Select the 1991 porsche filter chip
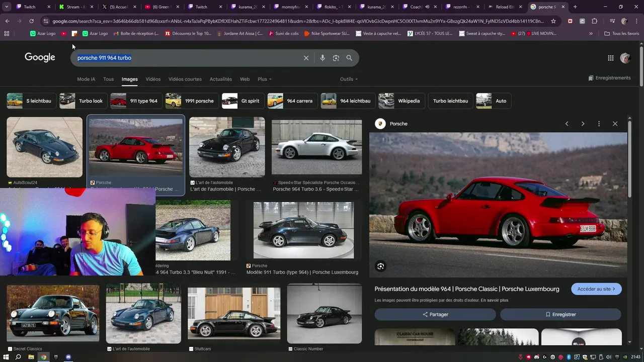The image size is (644, 362). coord(192,101)
